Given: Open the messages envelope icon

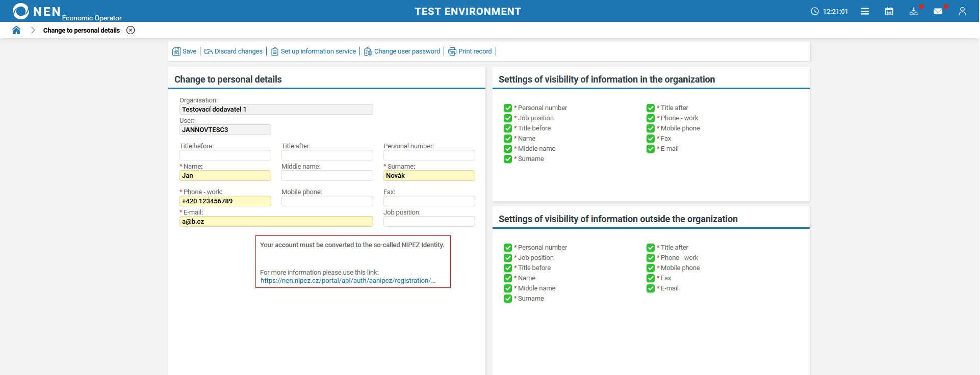Looking at the screenshot, I should (x=938, y=11).
